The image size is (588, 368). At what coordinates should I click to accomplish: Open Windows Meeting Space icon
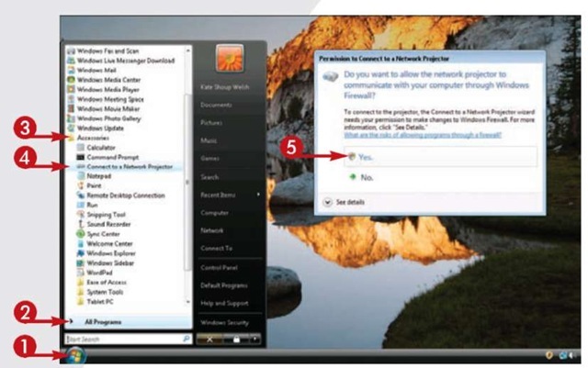tap(71, 99)
